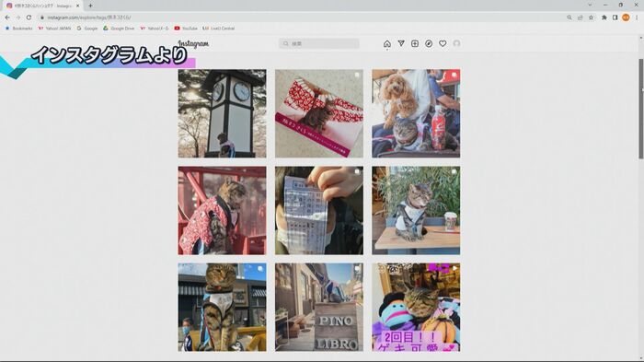Open Instagram direct messages paper-plane icon

point(401,43)
